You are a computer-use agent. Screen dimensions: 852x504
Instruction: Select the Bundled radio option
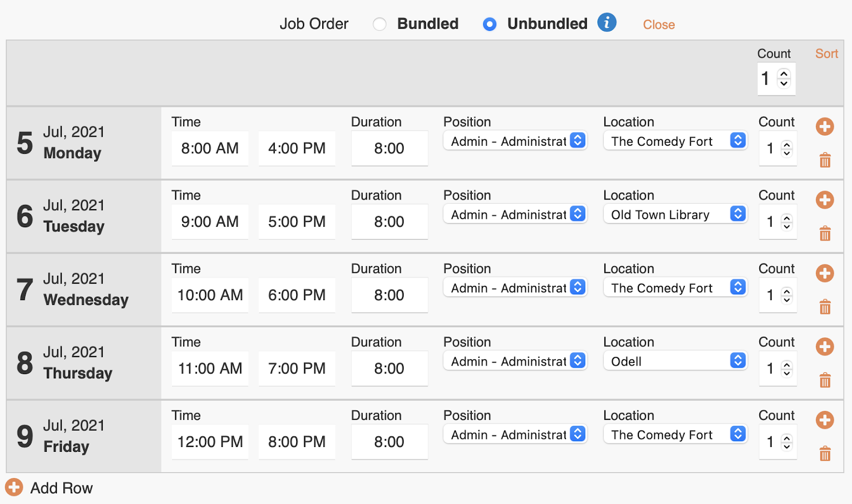pyautogui.click(x=380, y=24)
